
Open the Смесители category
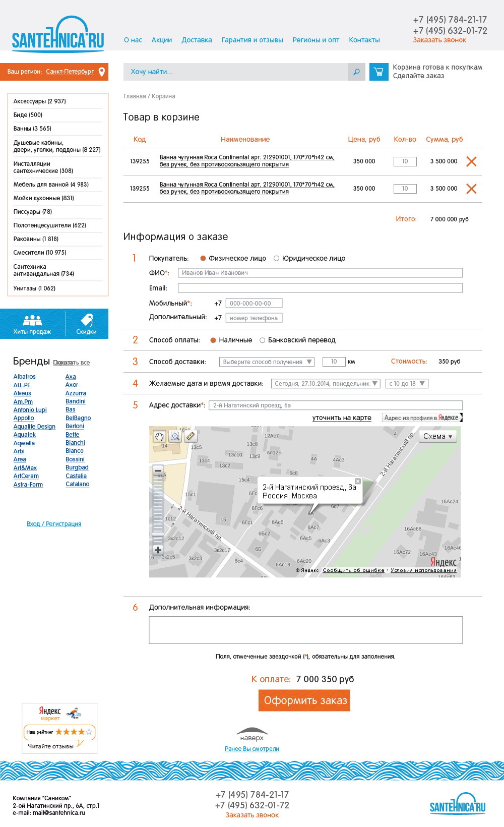(40, 253)
